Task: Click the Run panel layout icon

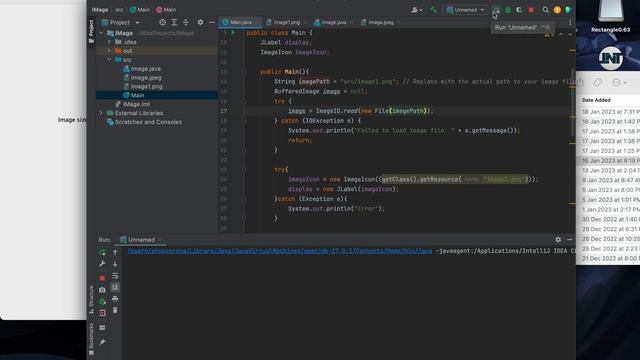Action: click(102, 328)
